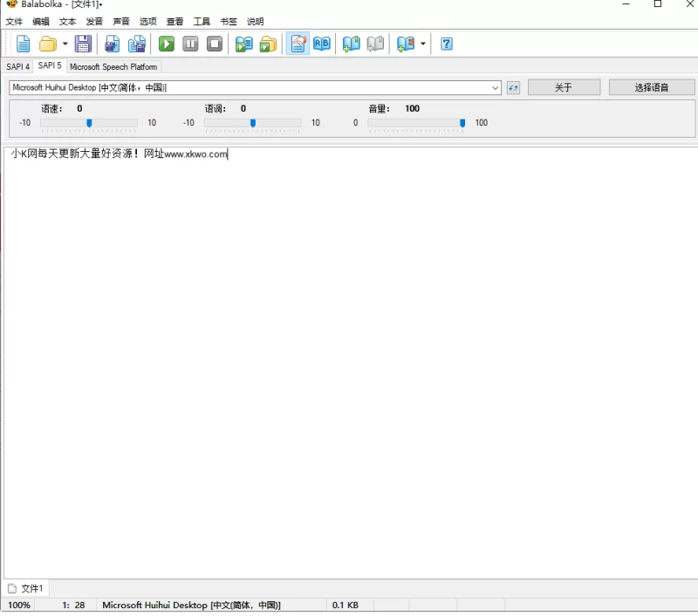This screenshot has width=698, height=616.
Task: Stop speech with the Stop button
Action: click(215, 44)
